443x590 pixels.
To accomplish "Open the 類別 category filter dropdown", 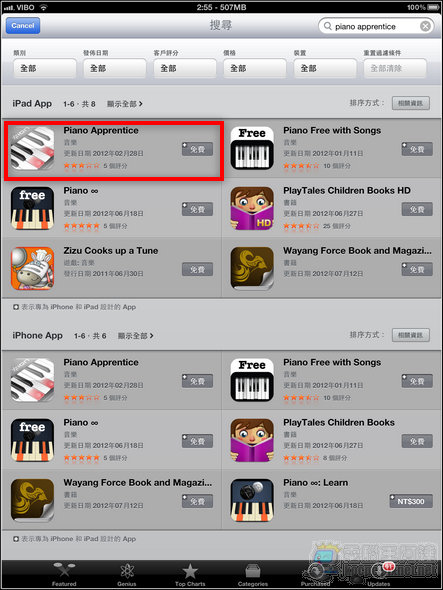I will [45, 68].
